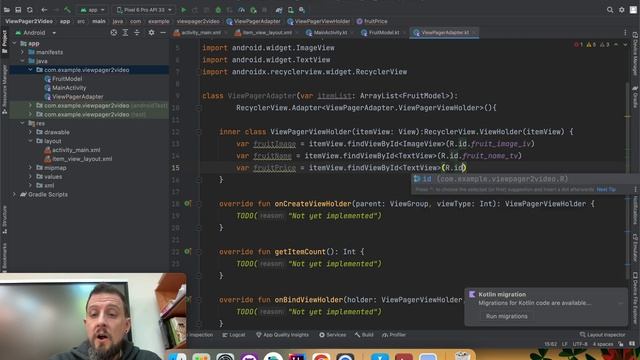Click the Make Project hammer icon
The height and width of the screenshot is (360, 640).
pos(67,10)
